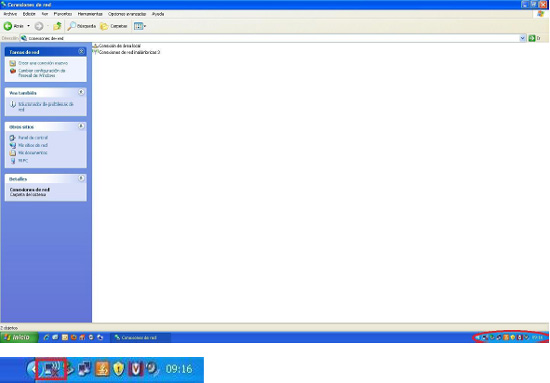Select Conexión de área local item

point(116,46)
